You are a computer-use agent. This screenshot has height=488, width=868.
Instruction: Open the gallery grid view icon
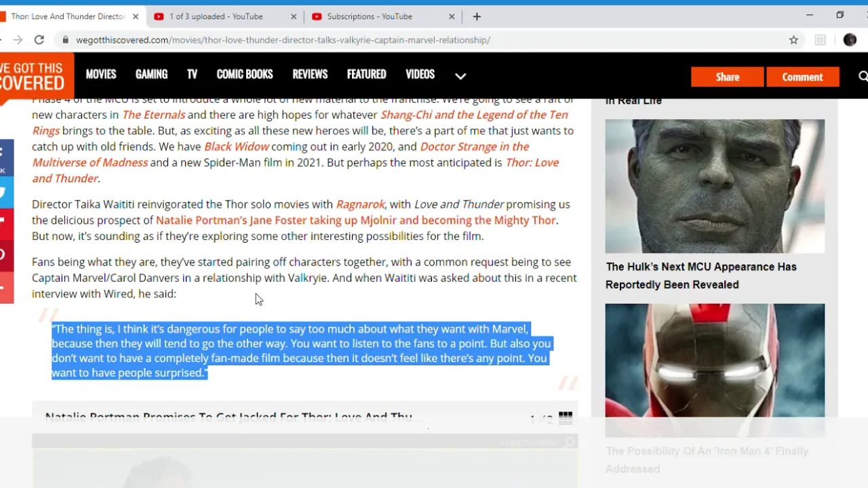[566, 418]
